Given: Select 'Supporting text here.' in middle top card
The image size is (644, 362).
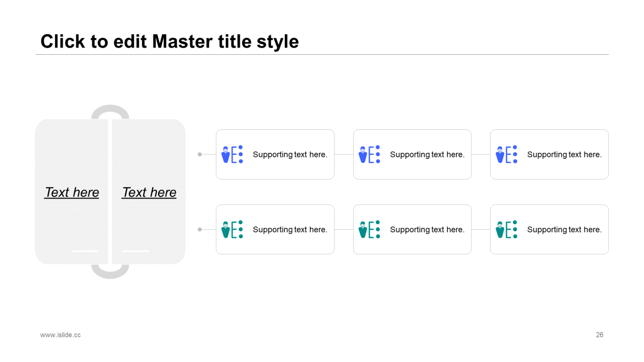Looking at the screenshot, I should tap(427, 154).
